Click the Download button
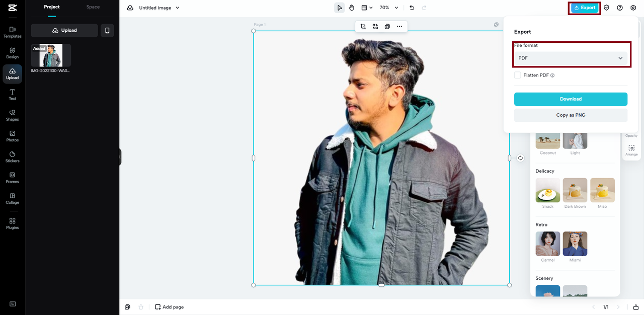The height and width of the screenshot is (315, 644). click(571, 99)
